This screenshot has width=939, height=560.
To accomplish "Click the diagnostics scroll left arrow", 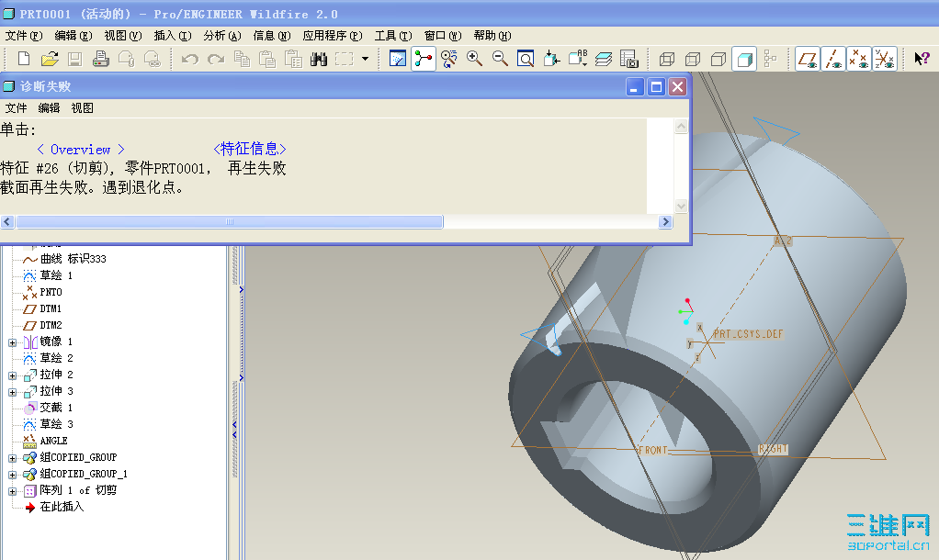I will point(7,222).
